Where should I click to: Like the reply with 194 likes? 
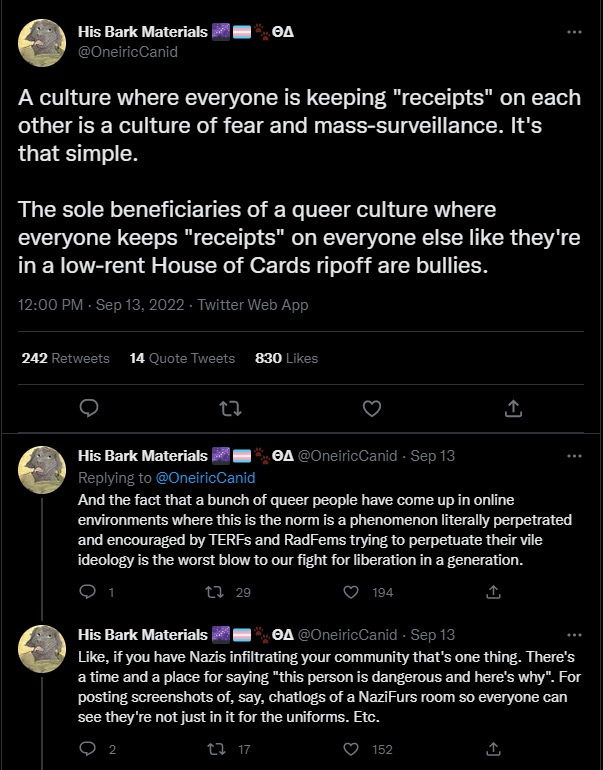(x=351, y=592)
